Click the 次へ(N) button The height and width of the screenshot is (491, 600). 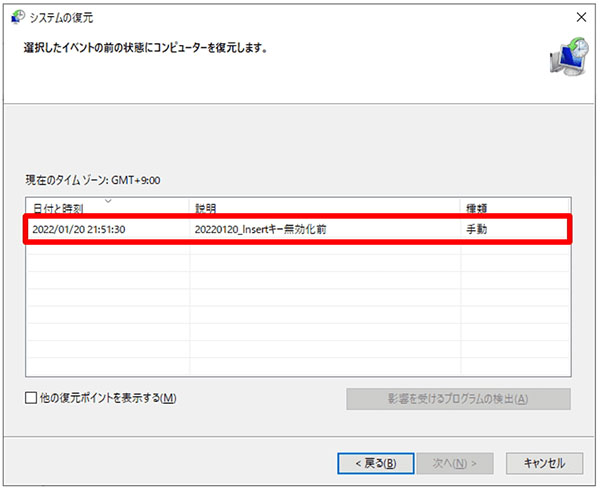(x=455, y=463)
